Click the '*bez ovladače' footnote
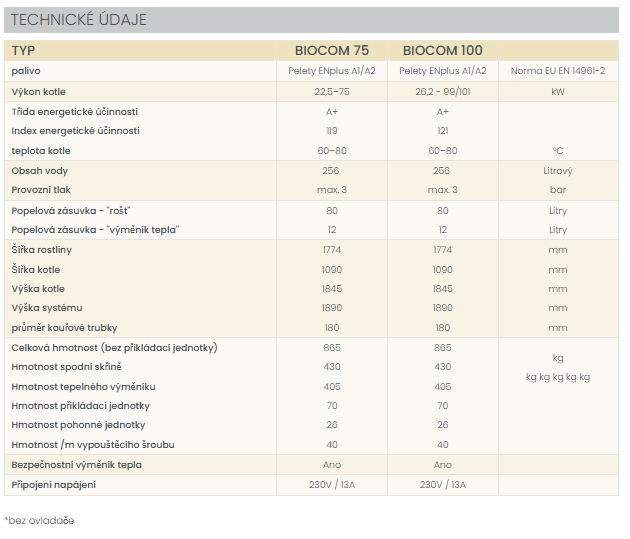Image resolution: width=630 pixels, height=539 pixels. coord(39,521)
